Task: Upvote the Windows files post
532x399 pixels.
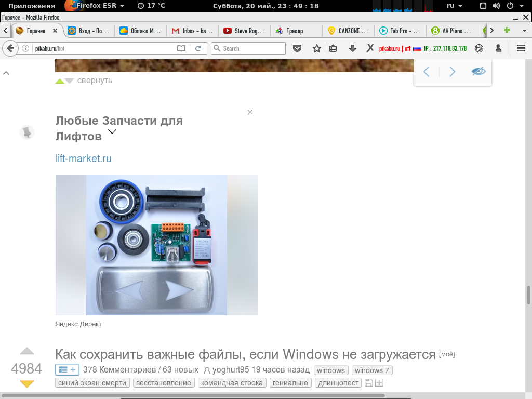Action: tap(27, 352)
